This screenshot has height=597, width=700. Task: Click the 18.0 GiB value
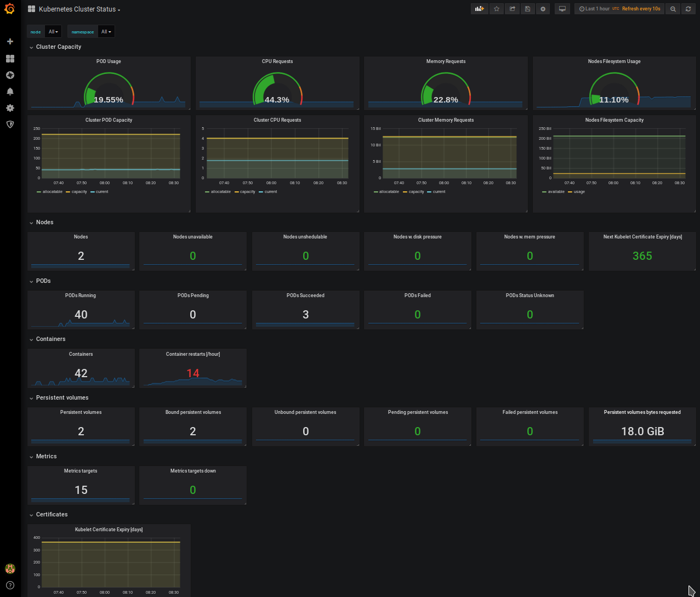[x=642, y=431]
